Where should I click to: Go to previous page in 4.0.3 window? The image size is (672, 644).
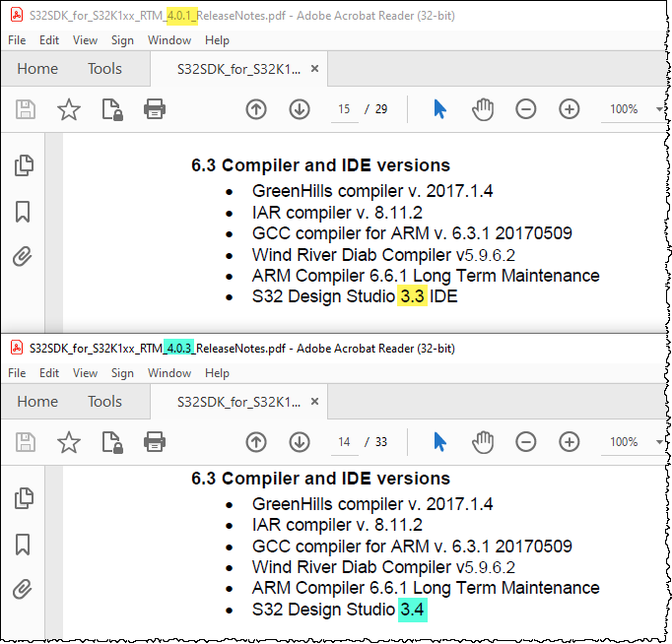click(x=256, y=442)
